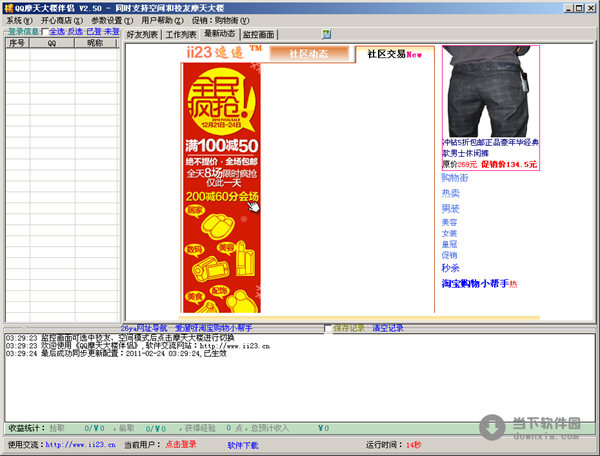Click the app icon in the title bar

[x=9, y=7]
